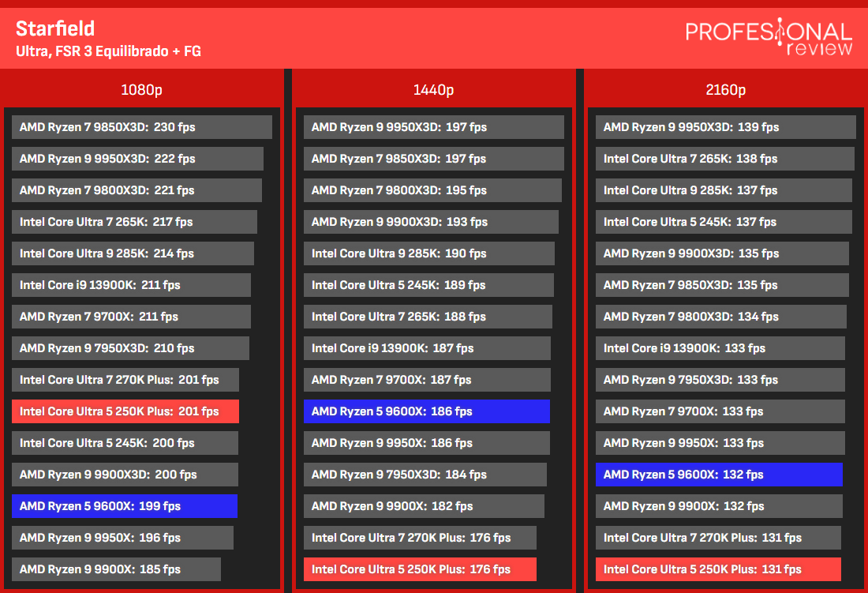This screenshot has height=593, width=868.
Task: Select the AMD Ryzen 9 9950X3D 222 fps bar
Action: (137, 159)
